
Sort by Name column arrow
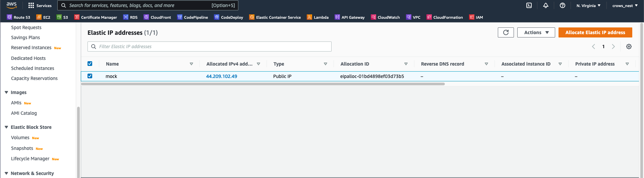point(191,64)
